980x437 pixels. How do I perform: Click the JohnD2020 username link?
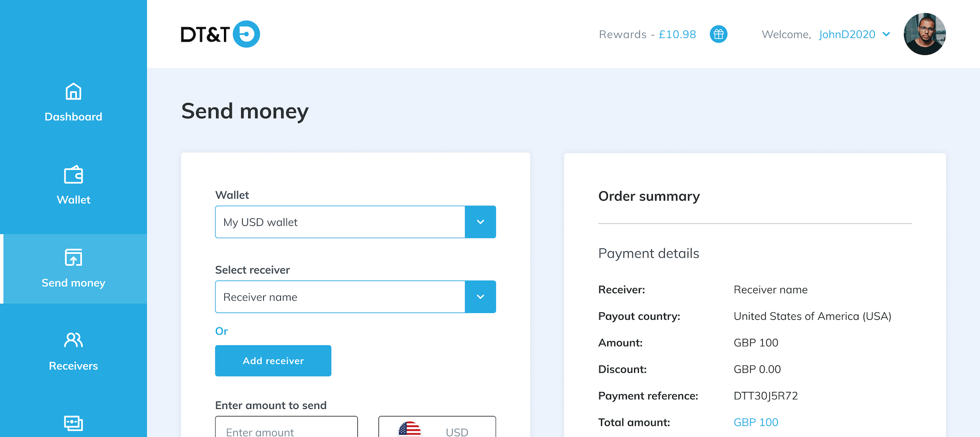click(847, 34)
